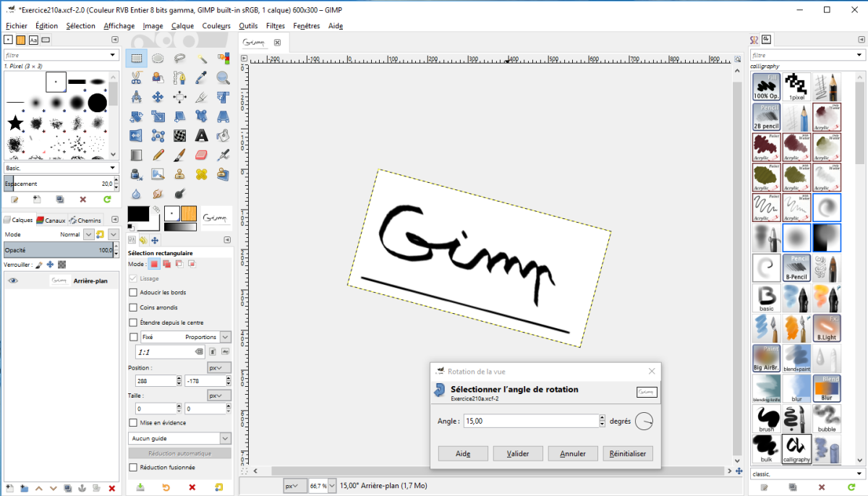This screenshot has width=868, height=496.
Task: Open the Couleurs menu
Action: 216,25
